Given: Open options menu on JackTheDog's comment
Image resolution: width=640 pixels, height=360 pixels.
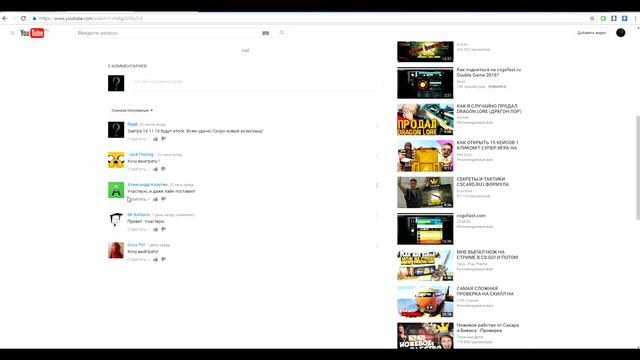Looking at the screenshot, I should pyautogui.click(x=377, y=156).
